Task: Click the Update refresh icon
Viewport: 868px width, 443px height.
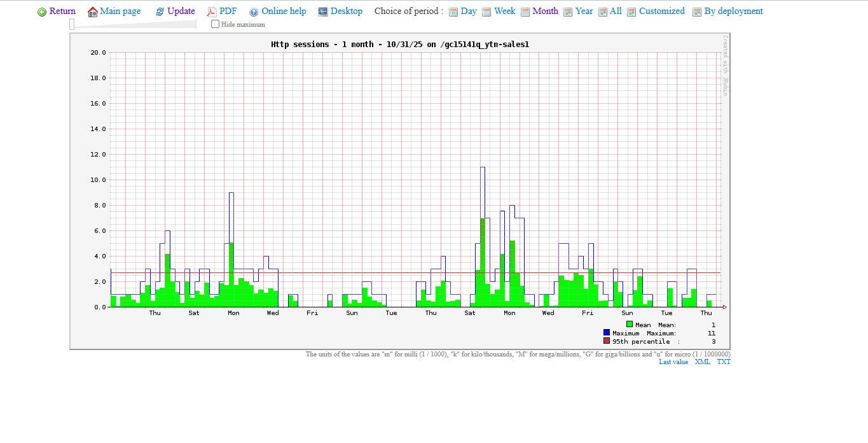Action: click(160, 12)
